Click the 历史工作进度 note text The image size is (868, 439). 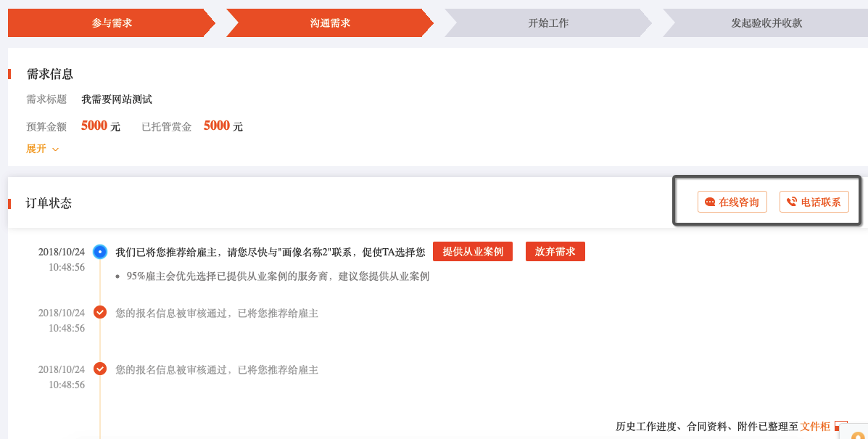pyautogui.click(x=708, y=426)
